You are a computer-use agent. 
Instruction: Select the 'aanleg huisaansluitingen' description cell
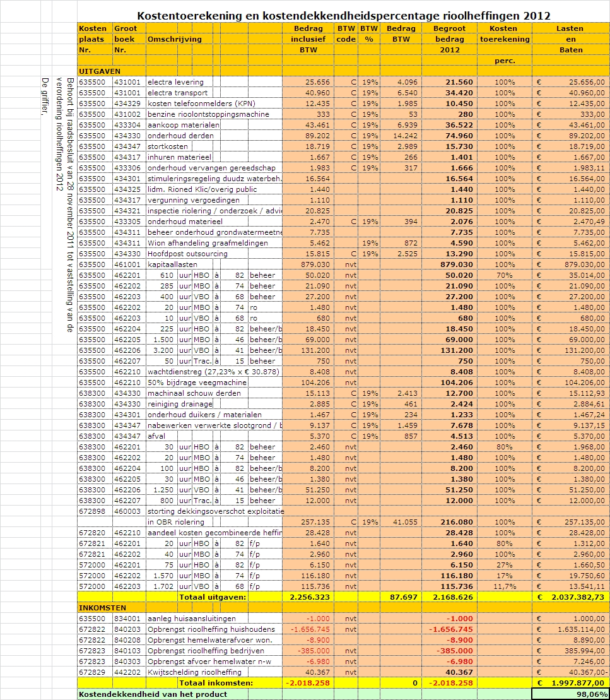[192, 619]
